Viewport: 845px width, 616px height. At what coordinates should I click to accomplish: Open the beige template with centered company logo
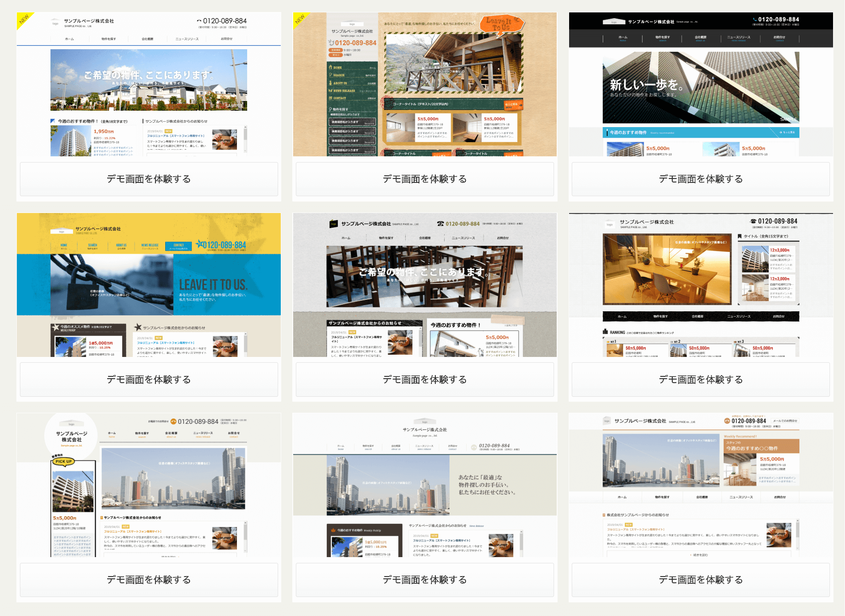pyautogui.click(x=425, y=580)
